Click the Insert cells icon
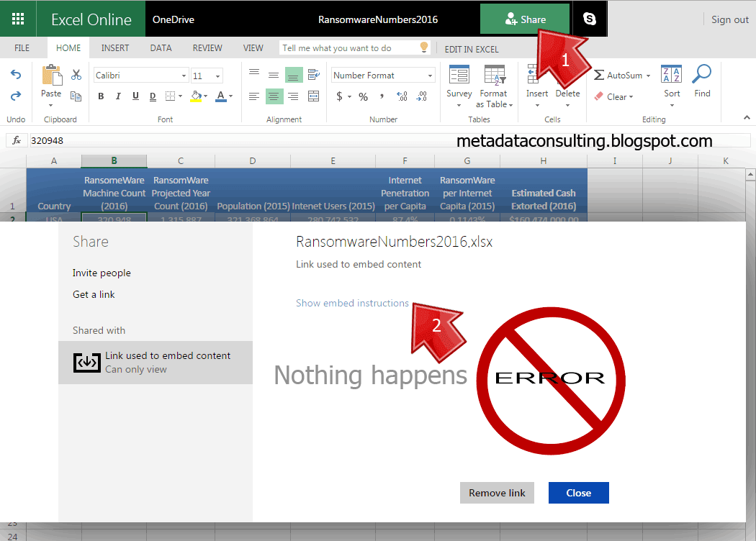The height and width of the screenshot is (541, 756). 534,75
